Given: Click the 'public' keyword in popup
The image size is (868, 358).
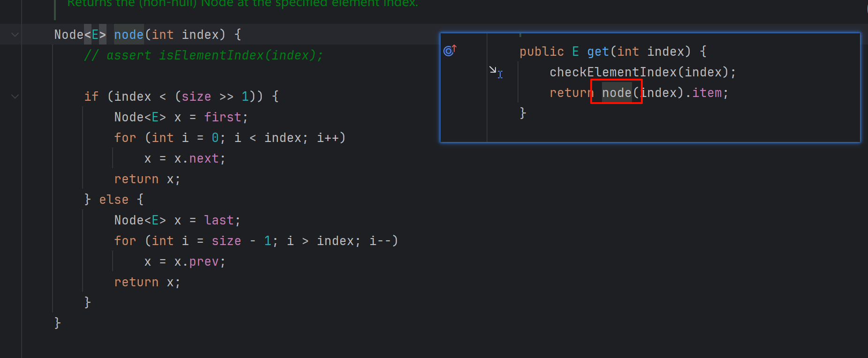Looking at the screenshot, I should pos(541,52).
